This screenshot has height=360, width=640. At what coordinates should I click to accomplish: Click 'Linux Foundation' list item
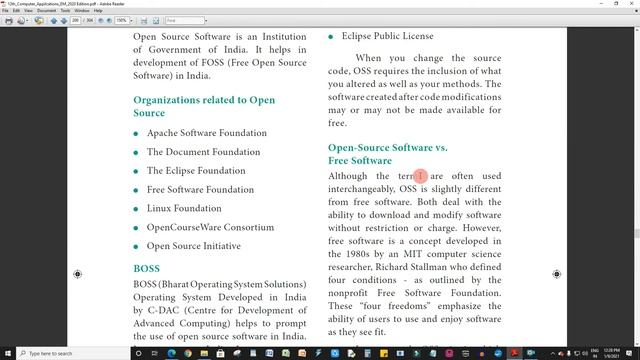pos(184,209)
